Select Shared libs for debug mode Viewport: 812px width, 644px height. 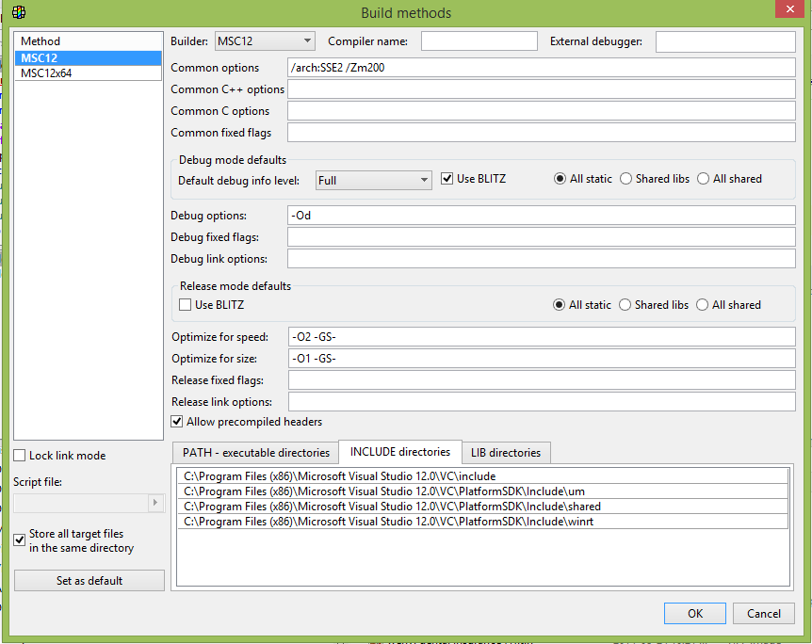[626, 179]
